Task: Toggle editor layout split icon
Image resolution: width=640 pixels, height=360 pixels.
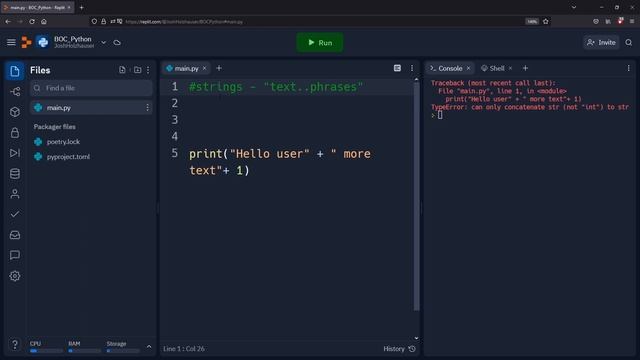Action: point(397,68)
